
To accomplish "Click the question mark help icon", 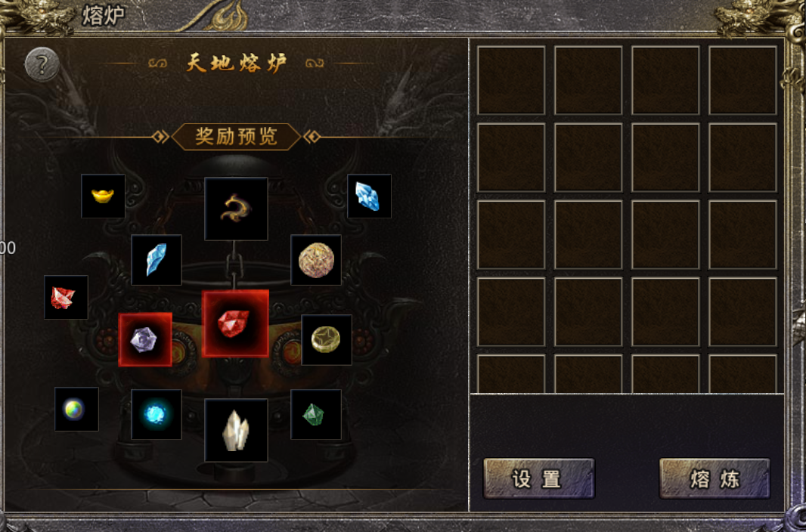I will 42,65.
